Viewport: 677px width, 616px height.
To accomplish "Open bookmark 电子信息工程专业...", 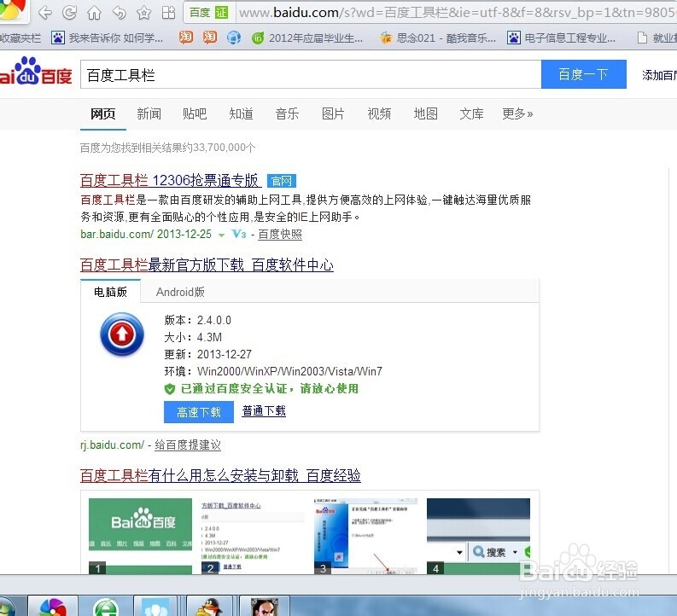I will coord(561,38).
